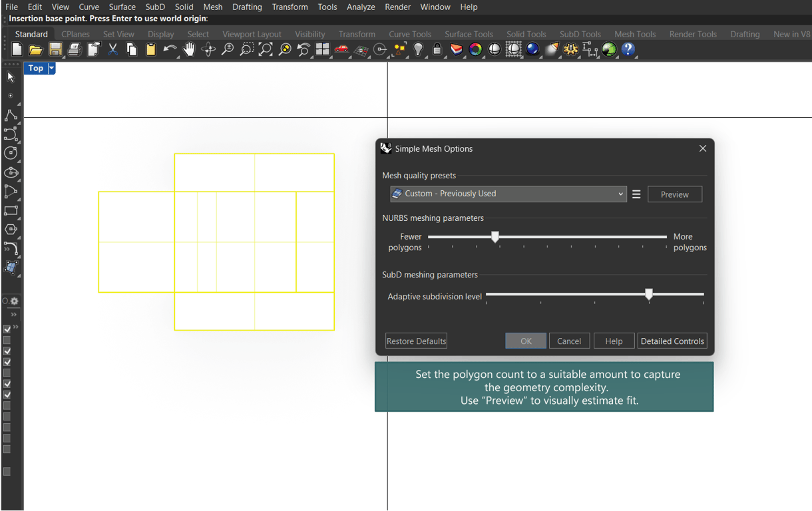Click the spotlight icon in the toolbar
The image size is (812, 511).
coord(552,49)
